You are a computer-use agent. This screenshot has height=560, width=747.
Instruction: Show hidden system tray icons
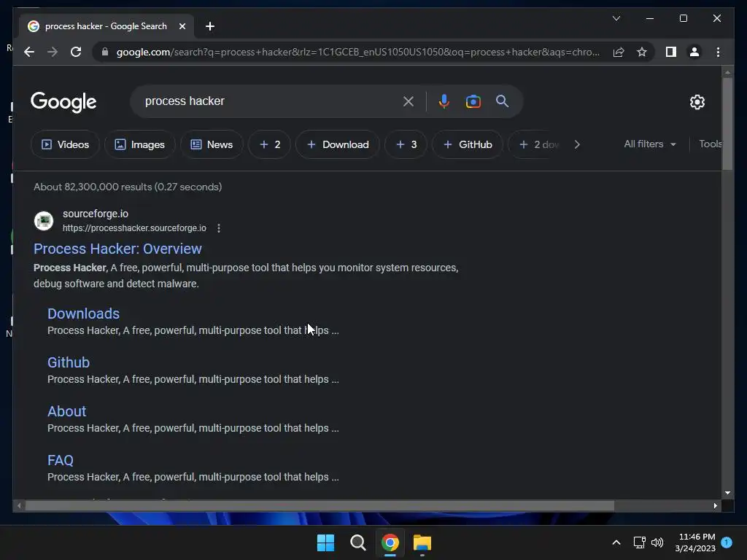(616, 542)
